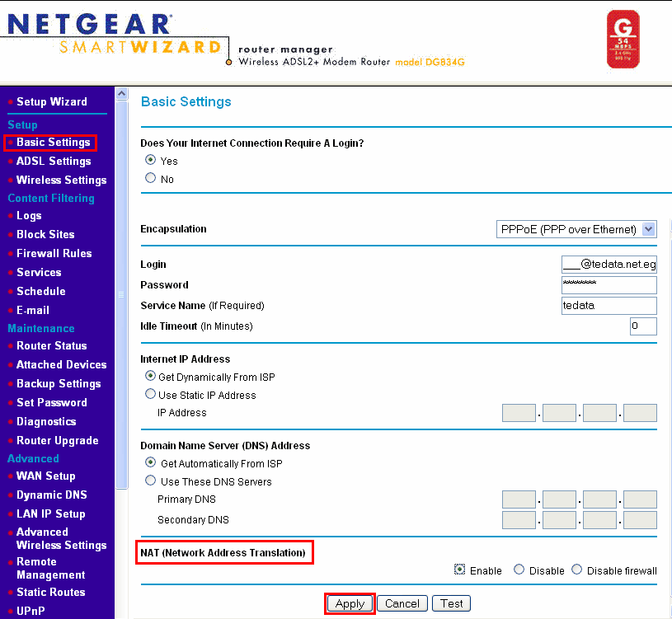
Task: Click the red G 54 Mbps badge
Action: pos(623,40)
